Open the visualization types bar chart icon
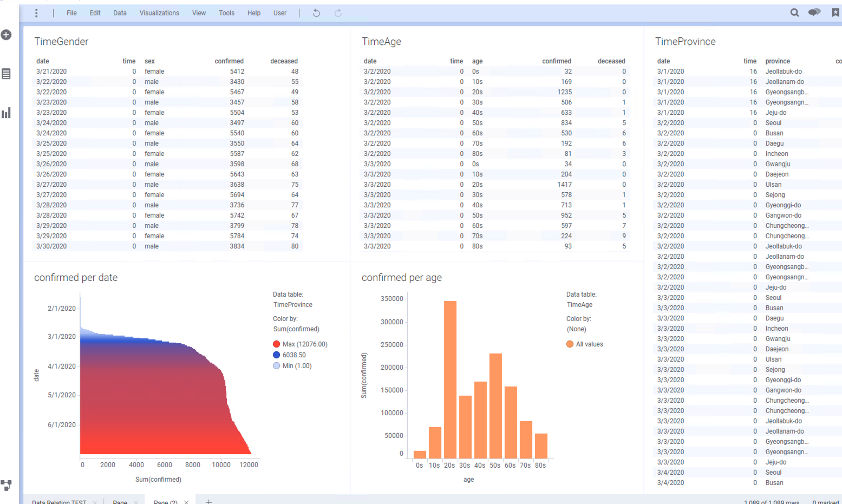Screen dimensions: 842x504 (x=6, y=113)
